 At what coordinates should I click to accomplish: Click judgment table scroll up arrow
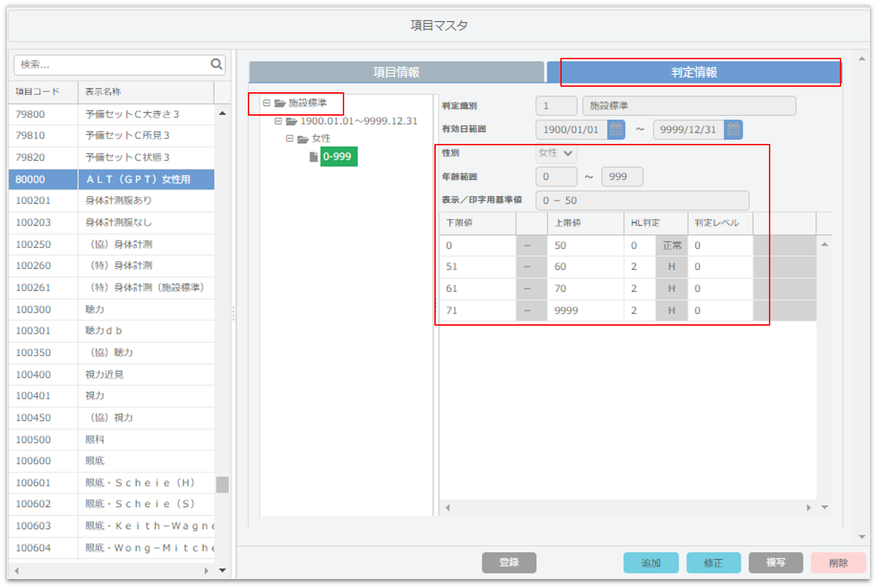pyautogui.click(x=825, y=245)
